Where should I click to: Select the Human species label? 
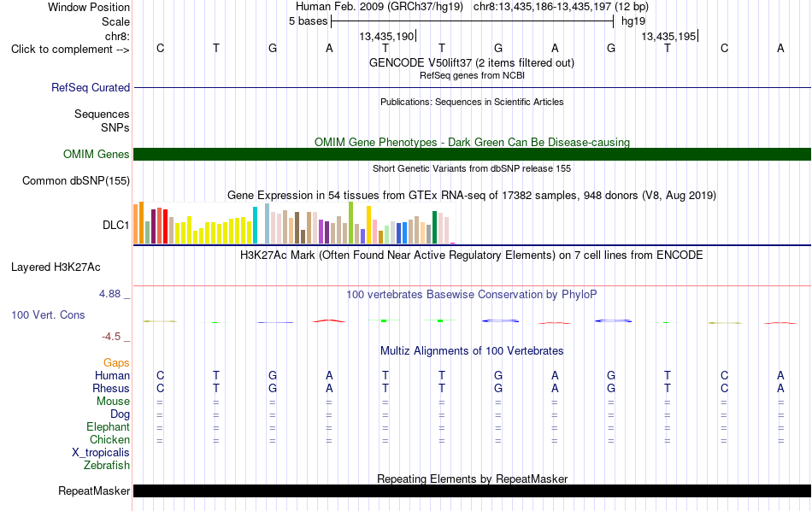tap(112, 375)
